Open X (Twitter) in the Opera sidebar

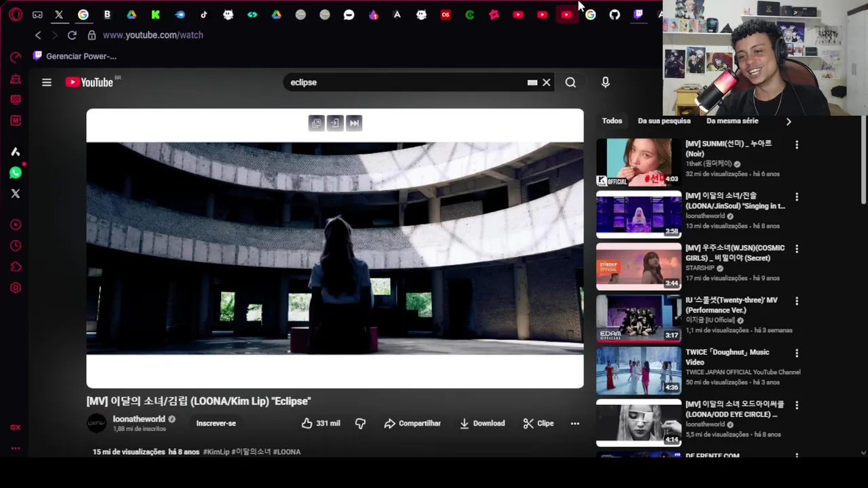(x=16, y=194)
